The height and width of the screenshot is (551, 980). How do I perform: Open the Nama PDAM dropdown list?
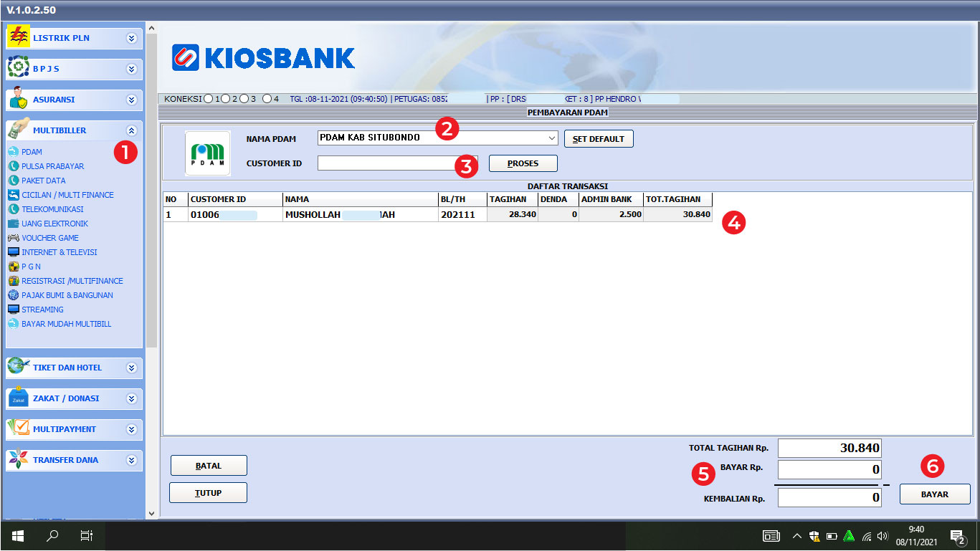click(x=551, y=138)
